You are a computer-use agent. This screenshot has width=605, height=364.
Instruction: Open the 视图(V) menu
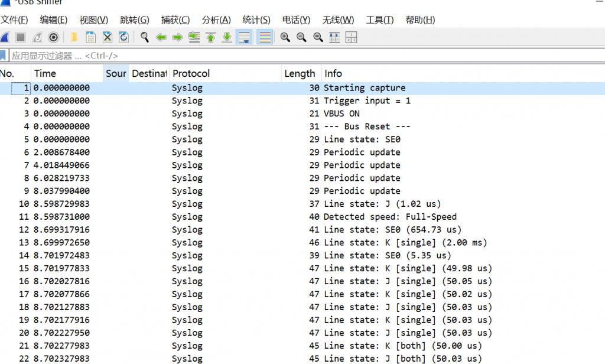point(94,20)
